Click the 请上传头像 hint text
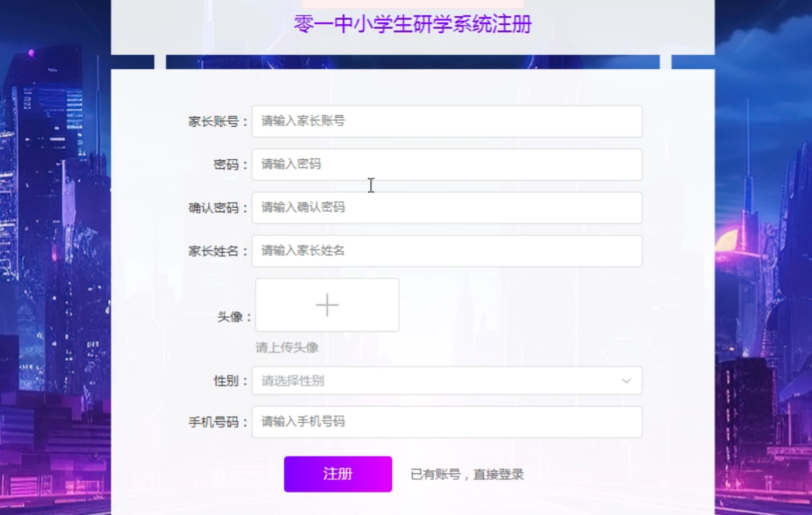The image size is (812, 515). point(287,347)
